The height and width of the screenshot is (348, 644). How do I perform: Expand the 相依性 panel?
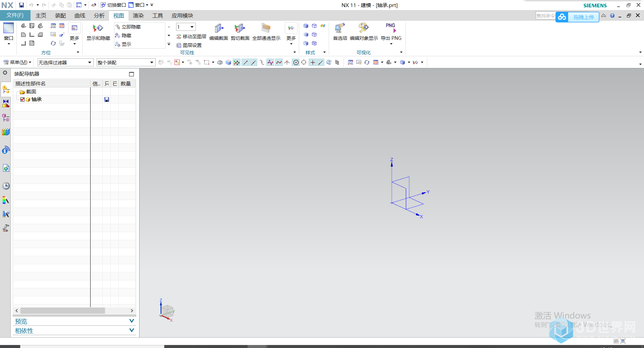pos(74,331)
